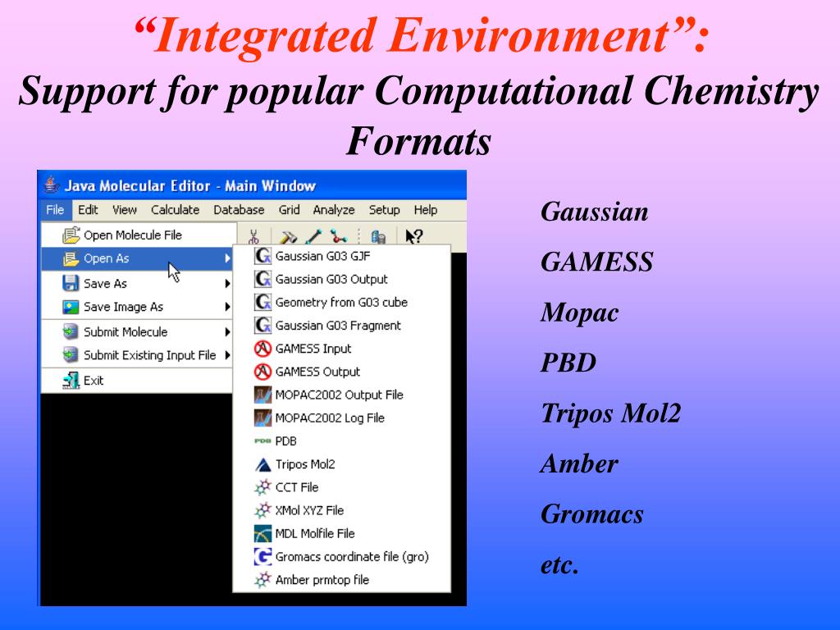Open the Edit menu
The width and height of the screenshot is (840, 630).
(x=88, y=210)
